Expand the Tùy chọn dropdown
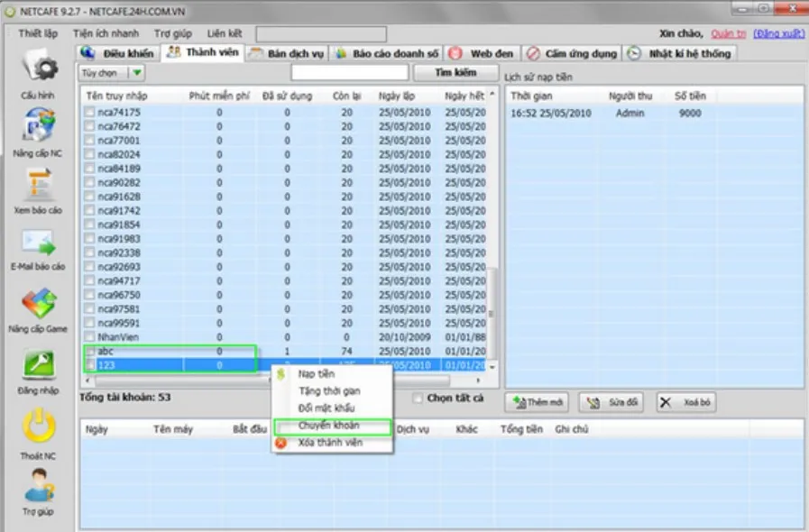Viewport: 809px width, 532px height. (137, 73)
